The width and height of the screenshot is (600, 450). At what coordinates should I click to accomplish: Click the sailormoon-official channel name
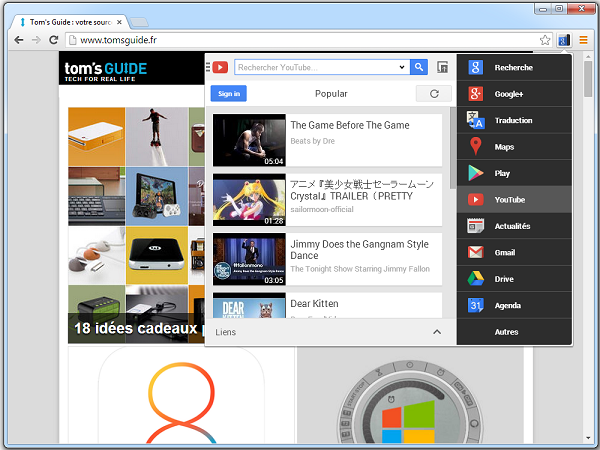(x=322, y=209)
